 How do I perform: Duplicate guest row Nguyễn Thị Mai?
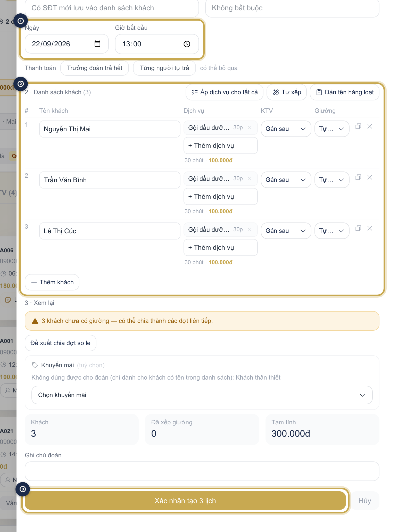tap(358, 126)
